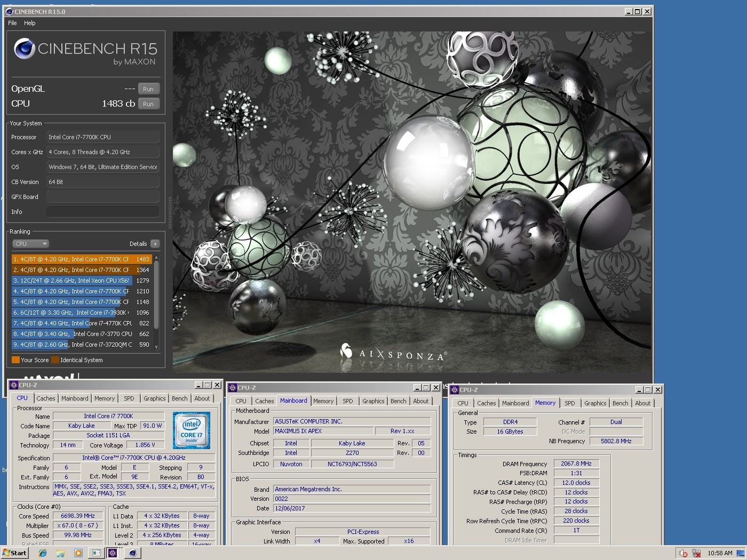Open Windows Media Player from the taskbar
The height and width of the screenshot is (560, 747).
point(78,553)
